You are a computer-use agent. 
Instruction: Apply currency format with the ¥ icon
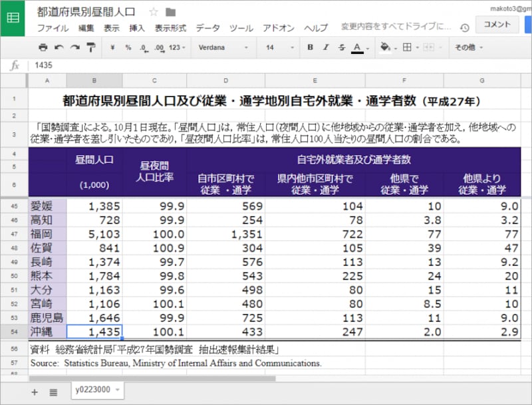click(112, 48)
